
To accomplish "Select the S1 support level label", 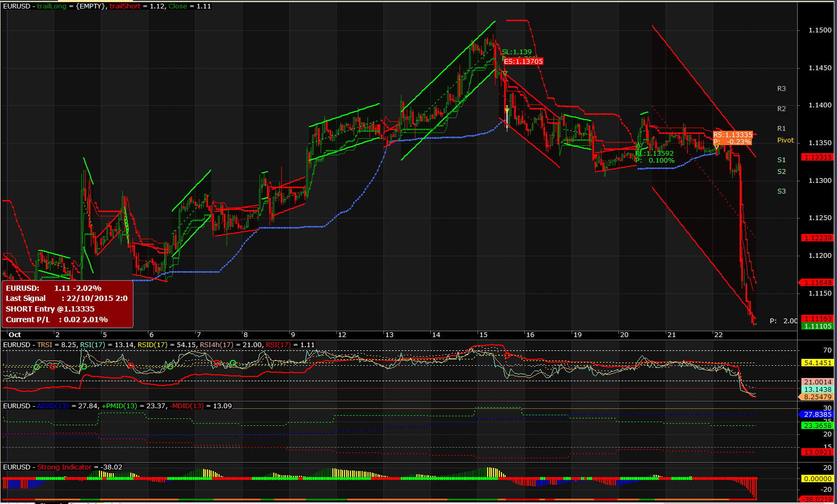I will click(781, 159).
